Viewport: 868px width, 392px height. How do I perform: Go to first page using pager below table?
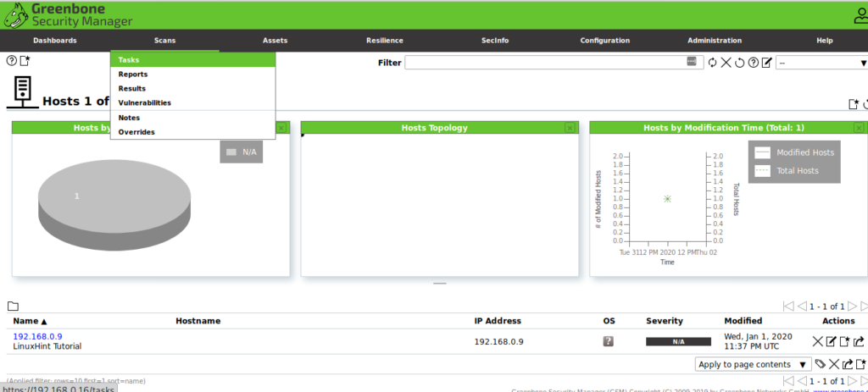(x=788, y=381)
